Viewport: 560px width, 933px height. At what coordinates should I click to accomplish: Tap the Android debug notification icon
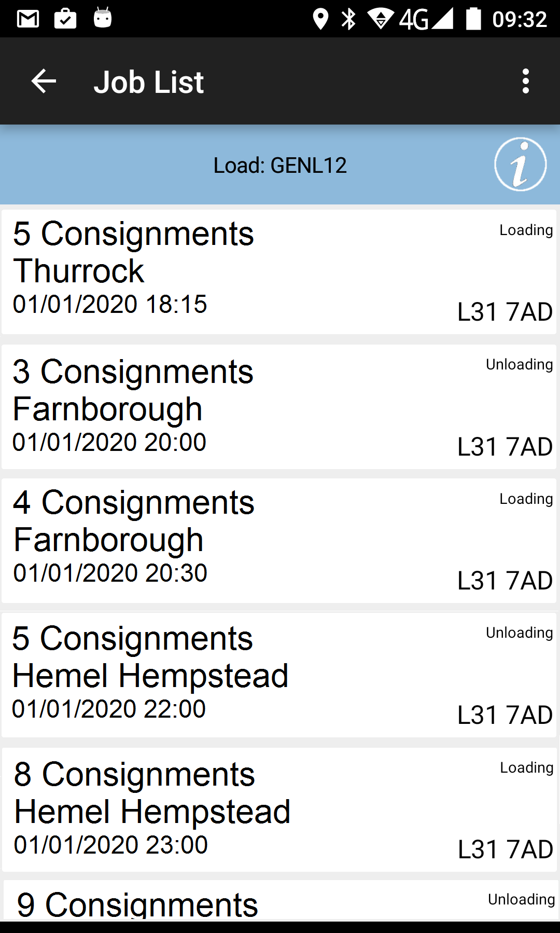click(103, 18)
